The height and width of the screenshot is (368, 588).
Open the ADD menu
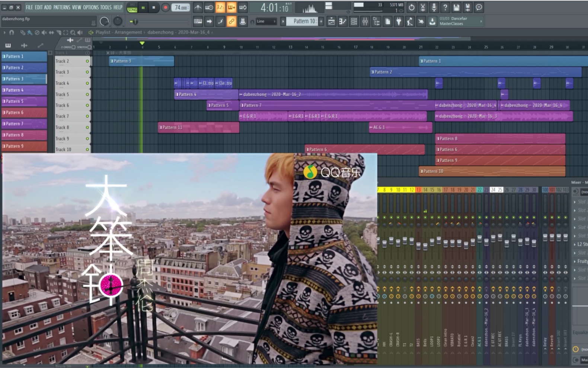click(x=48, y=7)
